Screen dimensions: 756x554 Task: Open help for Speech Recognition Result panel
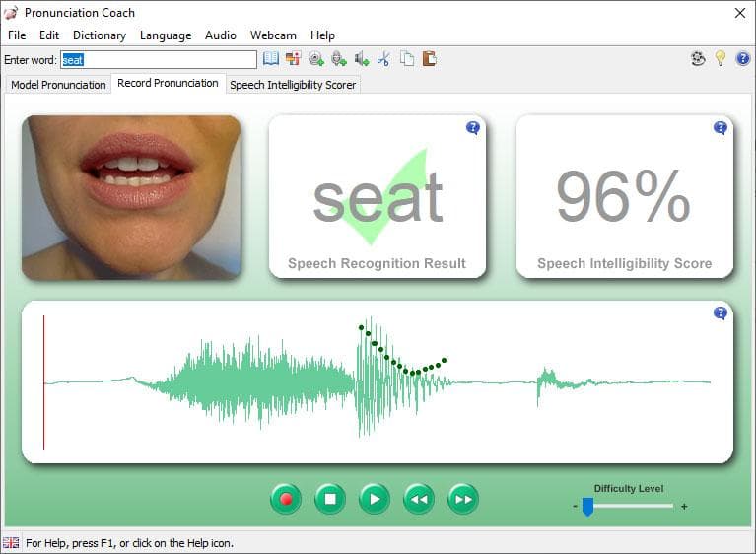pos(473,128)
